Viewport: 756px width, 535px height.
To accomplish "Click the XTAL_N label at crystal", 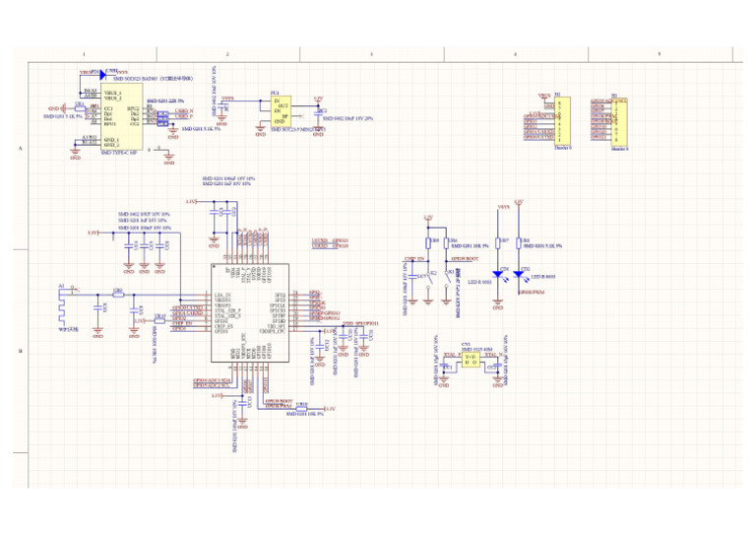I will tap(494, 355).
